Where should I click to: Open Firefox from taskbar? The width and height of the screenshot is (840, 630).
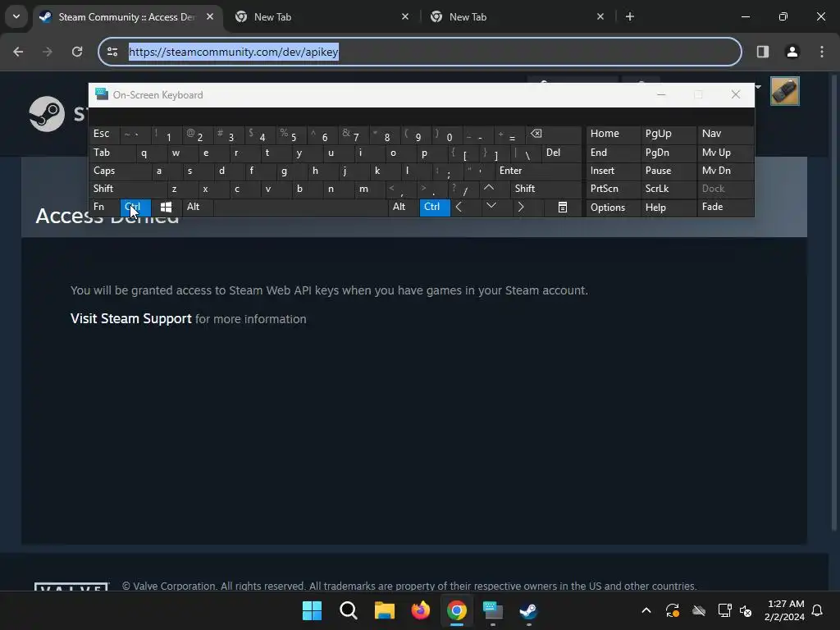tap(421, 610)
